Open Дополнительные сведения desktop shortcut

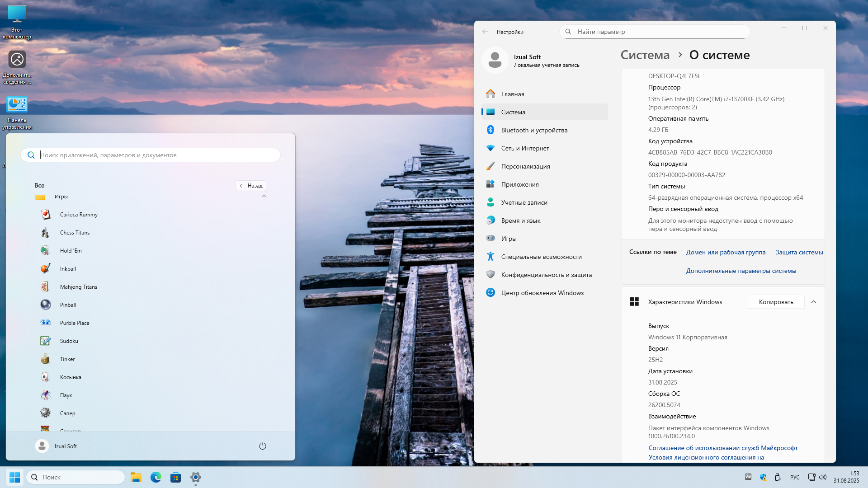[17, 67]
